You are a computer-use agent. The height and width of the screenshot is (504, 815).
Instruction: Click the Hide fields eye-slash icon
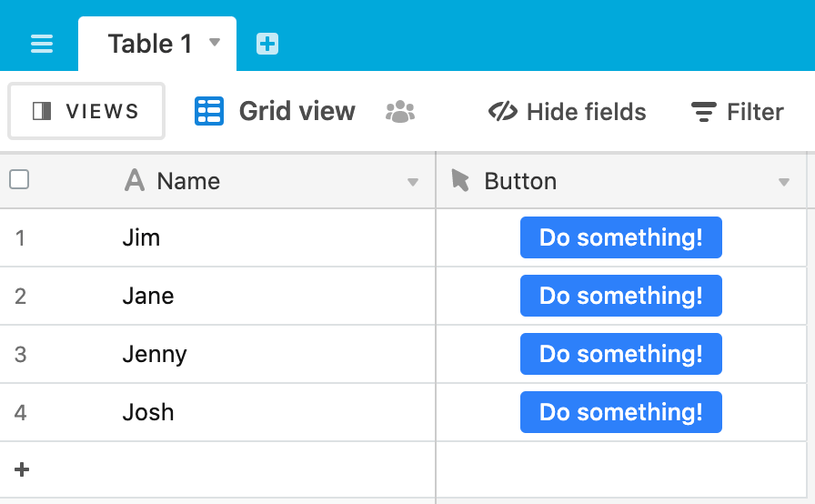503,112
